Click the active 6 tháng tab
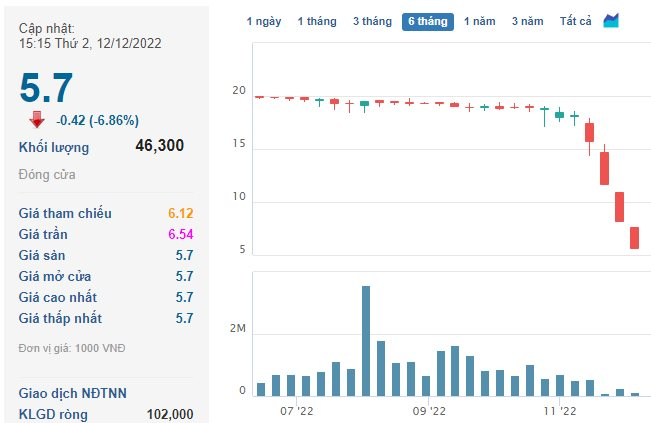 click(x=428, y=22)
